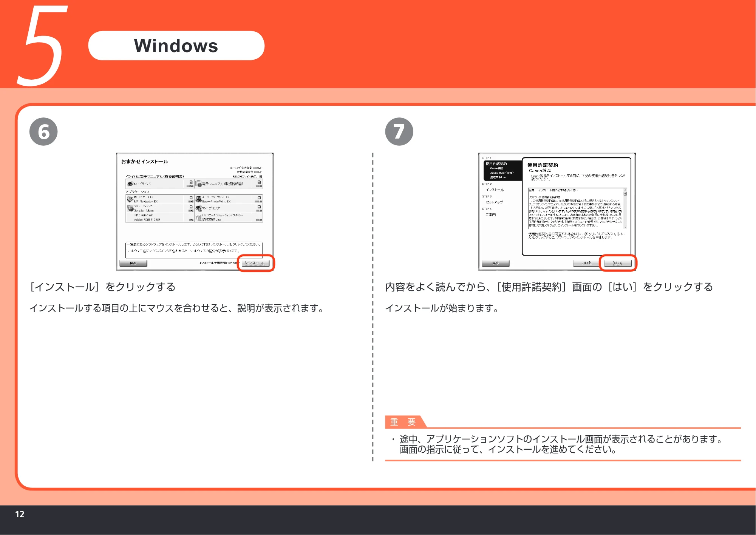Click the アプリケーション section heading
Screen dimensions: 756x535
tap(138, 192)
